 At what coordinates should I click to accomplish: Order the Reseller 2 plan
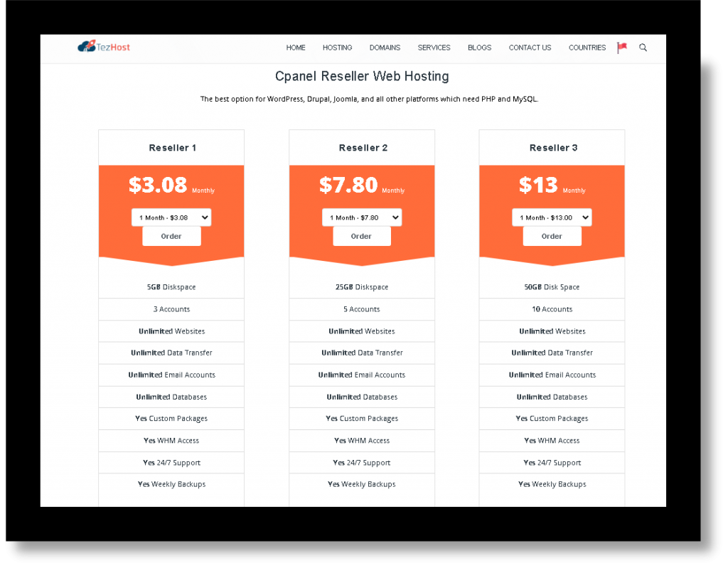362,237
